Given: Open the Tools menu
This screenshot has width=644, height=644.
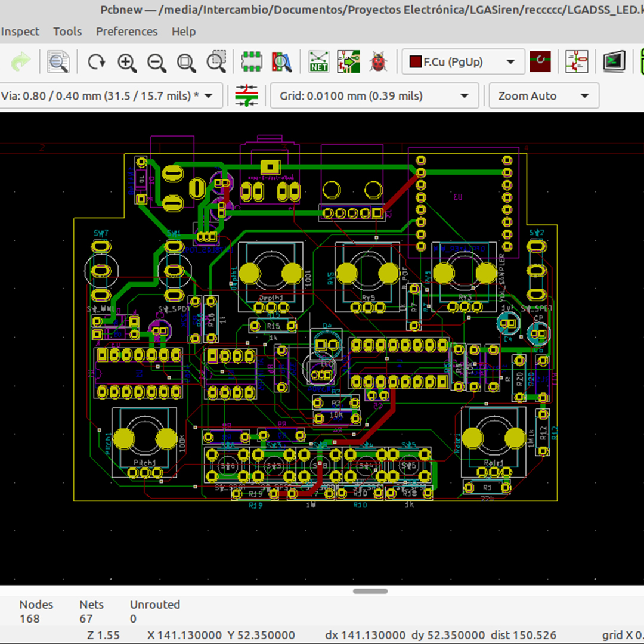Looking at the screenshot, I should [67, 32].
